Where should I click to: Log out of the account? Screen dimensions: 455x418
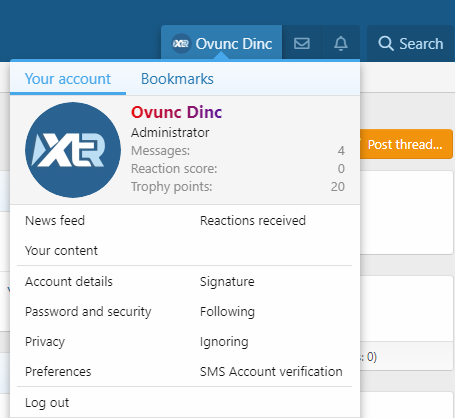click(47, 403)
